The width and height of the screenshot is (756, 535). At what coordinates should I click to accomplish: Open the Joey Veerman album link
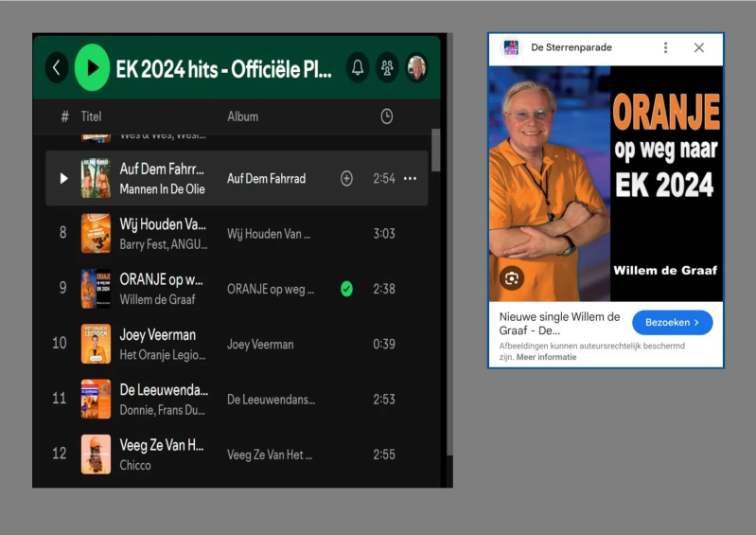[x=260, y=345]
